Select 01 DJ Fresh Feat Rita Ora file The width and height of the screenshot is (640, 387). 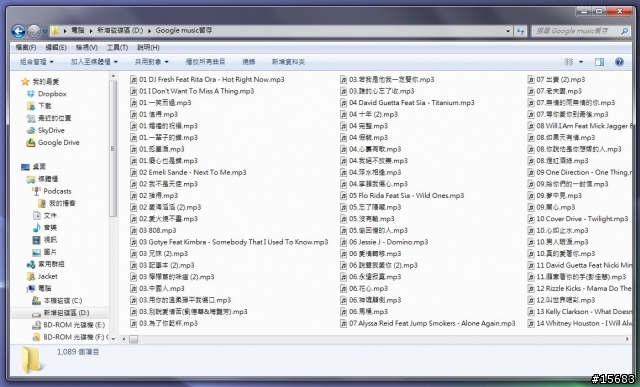coord(207,80)
